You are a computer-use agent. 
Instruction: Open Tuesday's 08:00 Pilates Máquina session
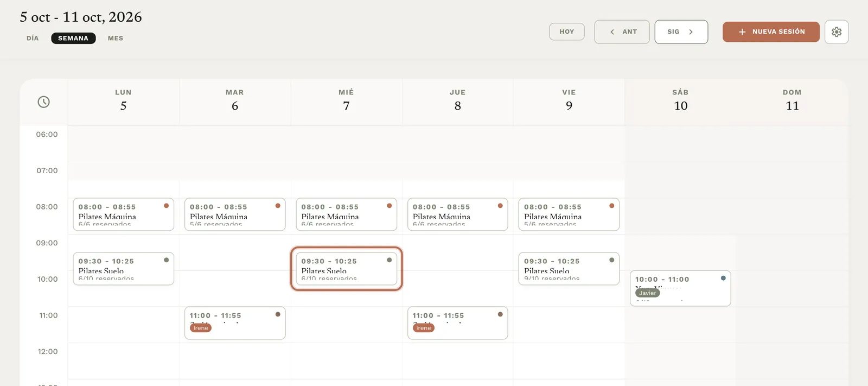click(x=235, y=214)
